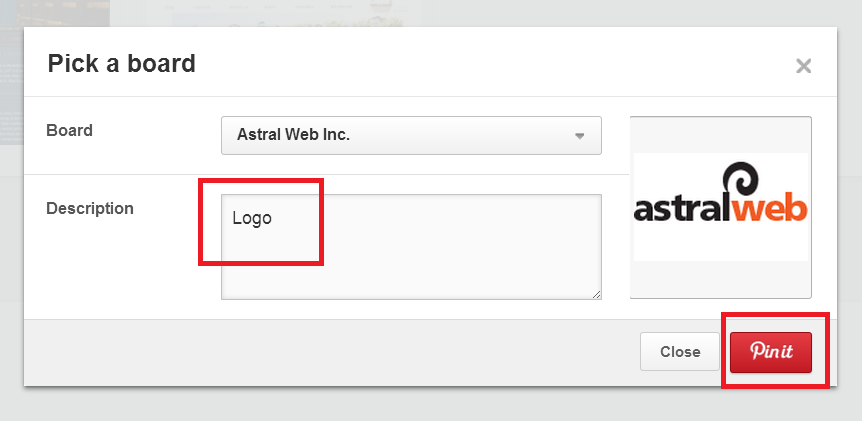Place the cursor on the word Logo
The width and height of the screenshot is (862, 421).
coord(252,218)
